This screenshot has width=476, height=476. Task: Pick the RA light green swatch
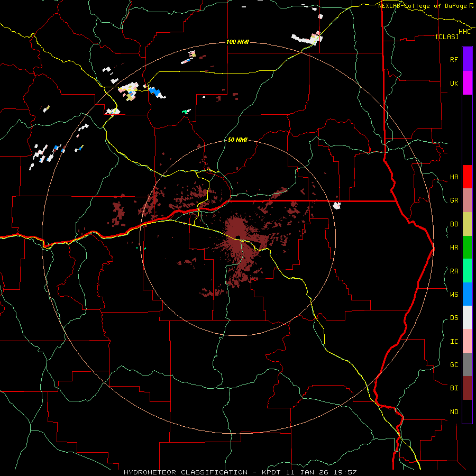coord(467,271)
